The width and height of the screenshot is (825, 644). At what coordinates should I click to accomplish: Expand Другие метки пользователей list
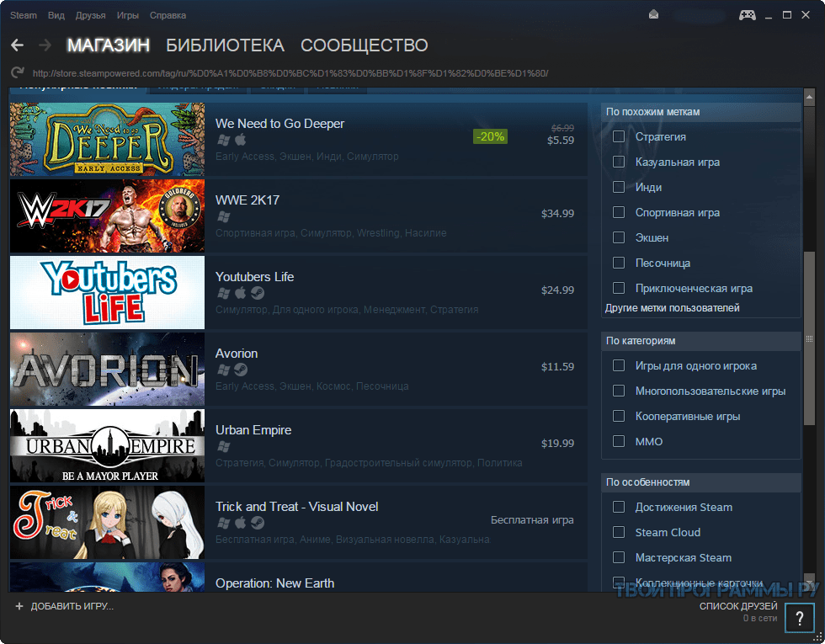(672, 308)
